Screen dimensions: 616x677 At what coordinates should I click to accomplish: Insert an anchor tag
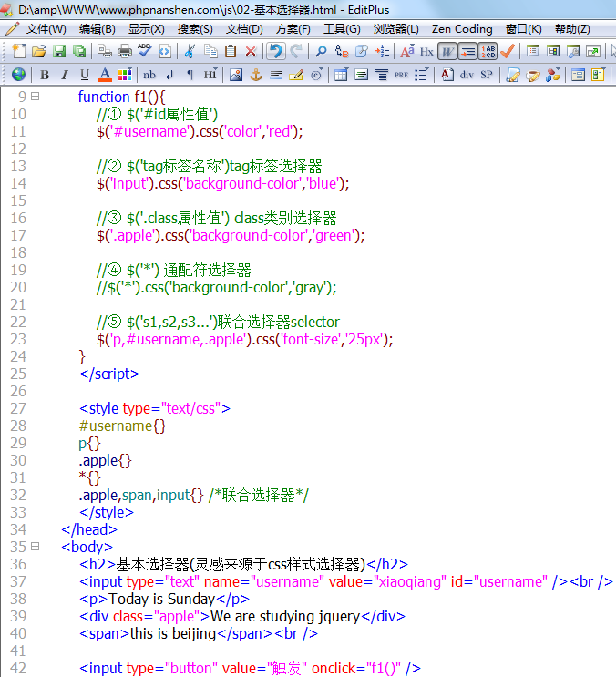[x=256, y=75]
